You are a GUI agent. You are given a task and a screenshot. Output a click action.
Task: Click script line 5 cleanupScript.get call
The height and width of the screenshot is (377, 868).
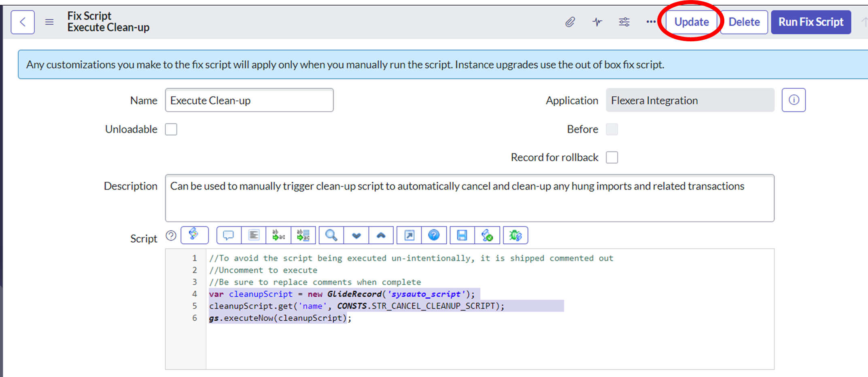point(357,306)
